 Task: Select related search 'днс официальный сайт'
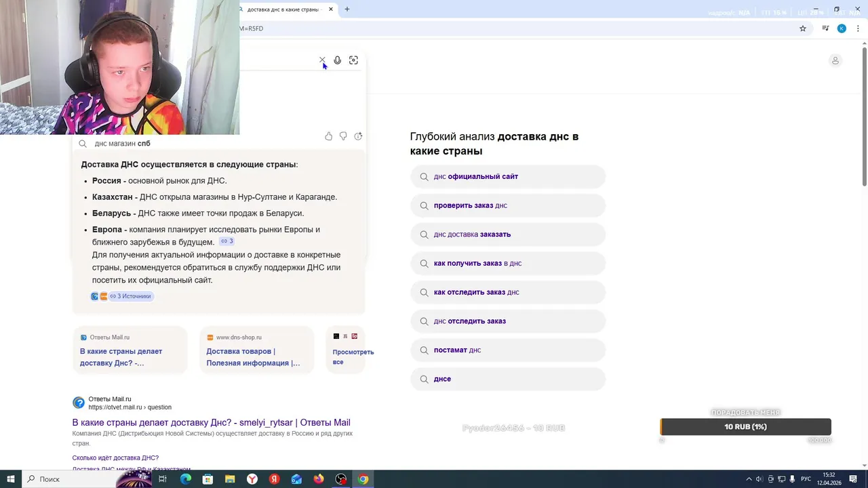tap(508, 177)
